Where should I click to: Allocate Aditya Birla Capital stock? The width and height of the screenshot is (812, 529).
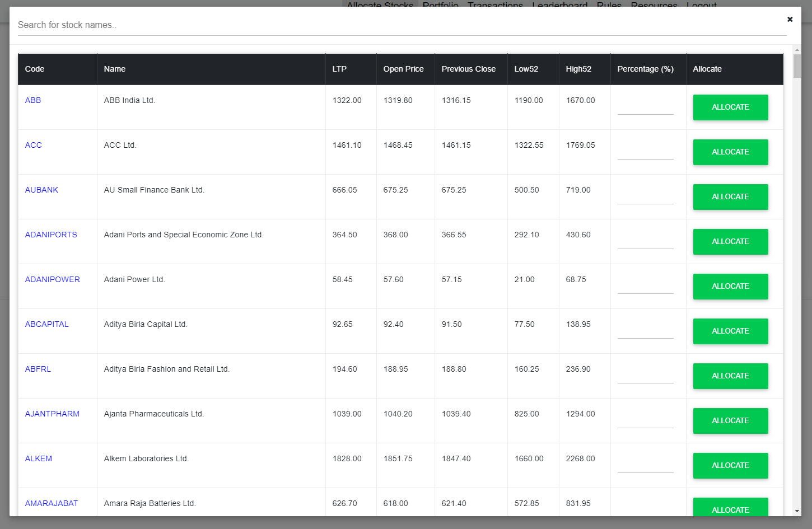click(x=730, y=331)
